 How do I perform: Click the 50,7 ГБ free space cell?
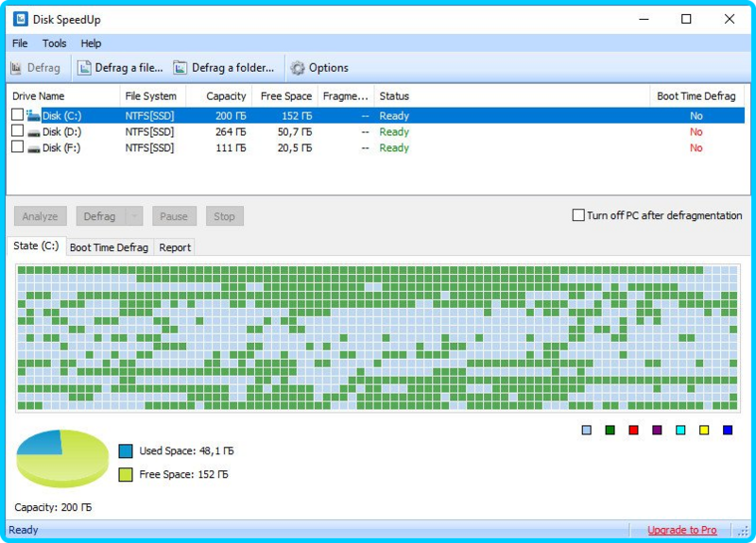tap(295, 132)
